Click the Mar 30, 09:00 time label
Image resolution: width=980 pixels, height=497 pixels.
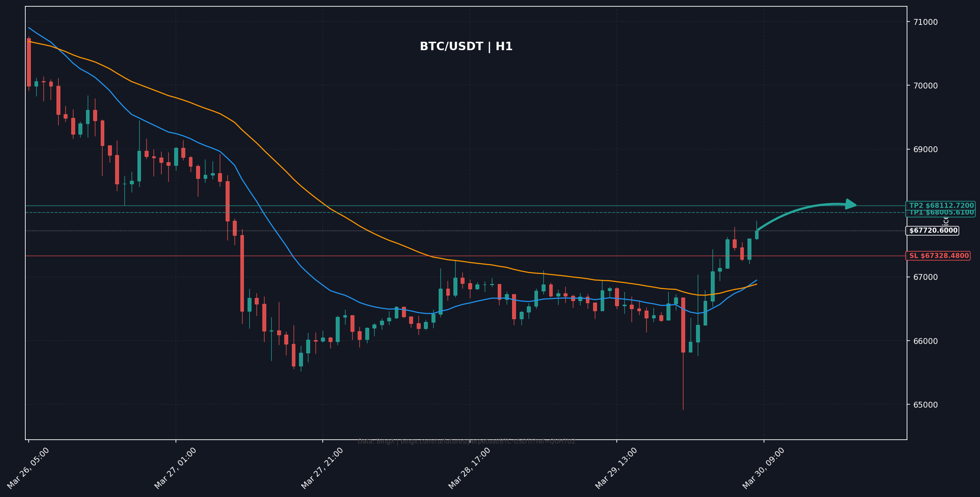tap(764, 468)
